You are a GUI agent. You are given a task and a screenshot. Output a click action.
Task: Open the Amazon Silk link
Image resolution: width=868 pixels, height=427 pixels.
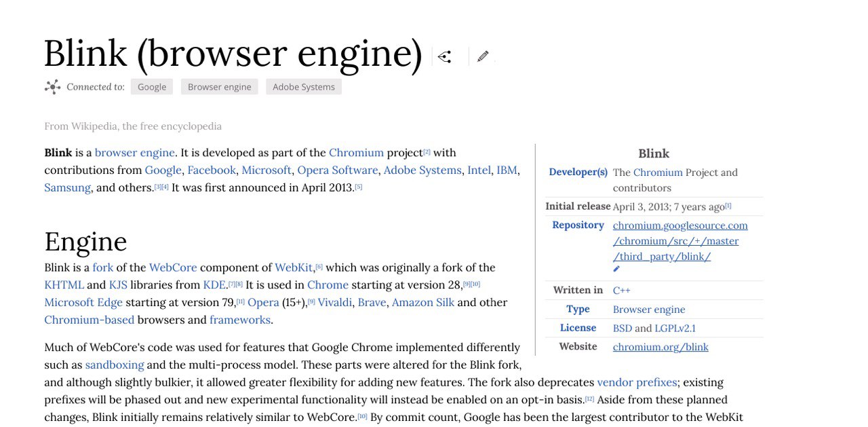(x=423, y=303)
